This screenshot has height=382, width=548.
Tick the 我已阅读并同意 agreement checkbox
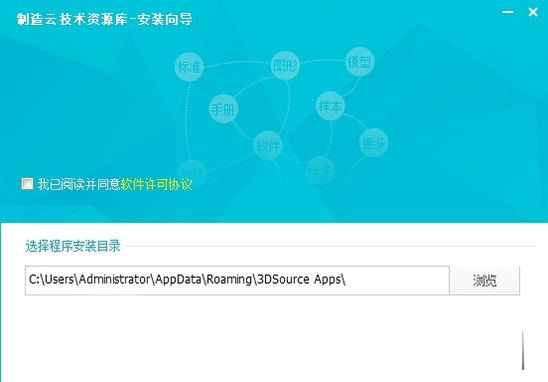pyautogui.click(x=27, y=183)
